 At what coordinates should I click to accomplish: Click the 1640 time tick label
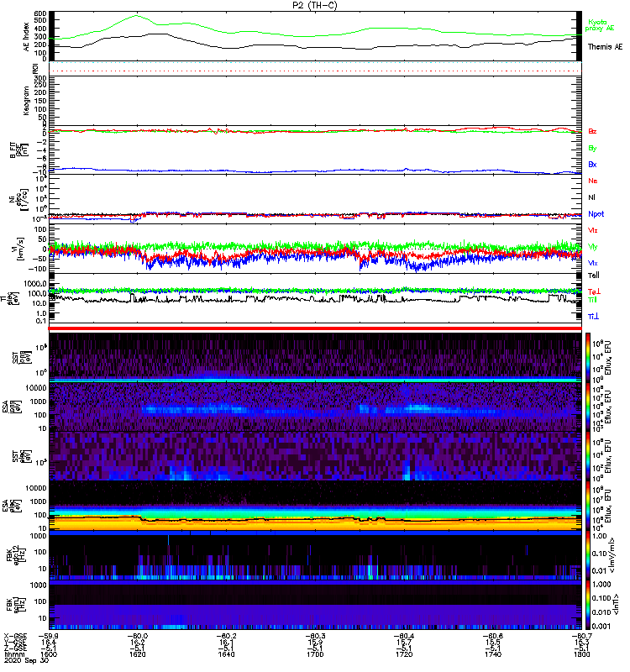[226, 654]
